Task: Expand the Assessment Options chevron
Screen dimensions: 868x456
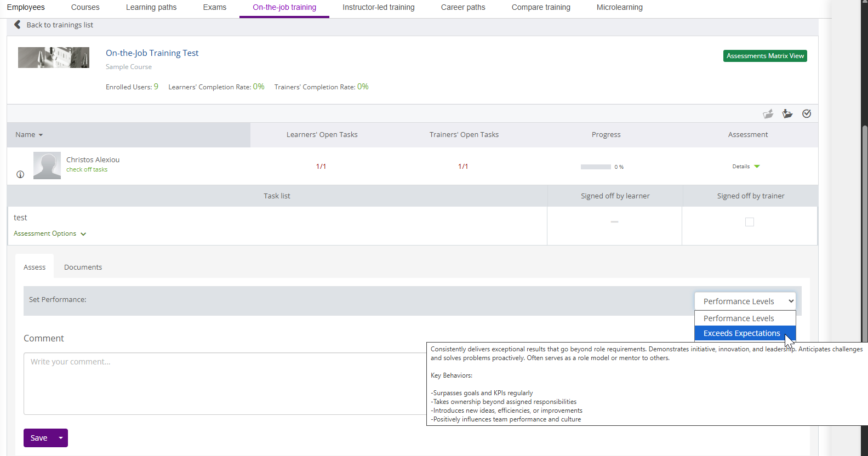Action: coord(83,234)
